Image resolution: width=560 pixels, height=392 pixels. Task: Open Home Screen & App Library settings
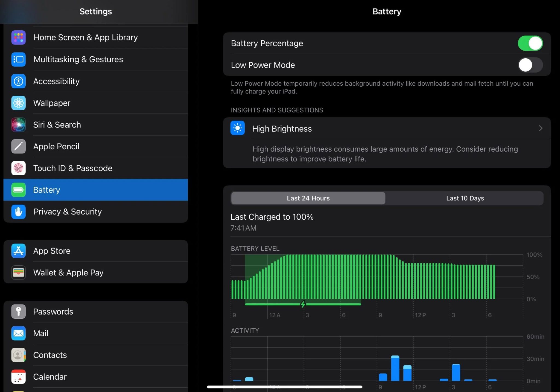96,37
